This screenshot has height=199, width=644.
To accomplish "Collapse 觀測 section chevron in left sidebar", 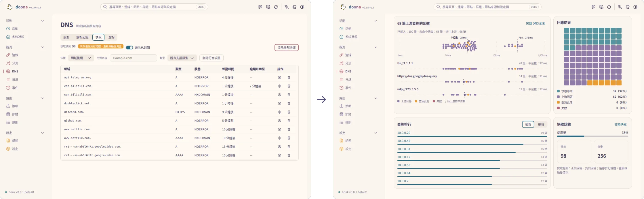I will 43,47.
